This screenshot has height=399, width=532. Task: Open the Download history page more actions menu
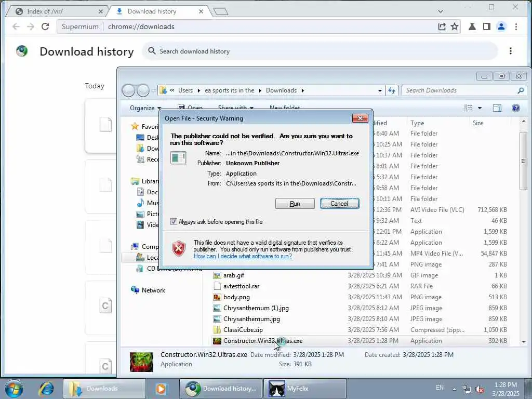pos(510,51)
